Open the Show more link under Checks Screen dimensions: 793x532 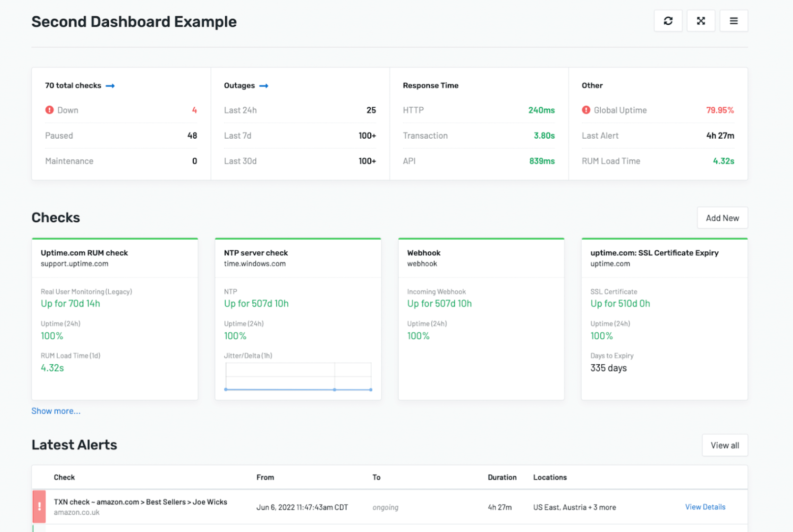tap(56, 410)
